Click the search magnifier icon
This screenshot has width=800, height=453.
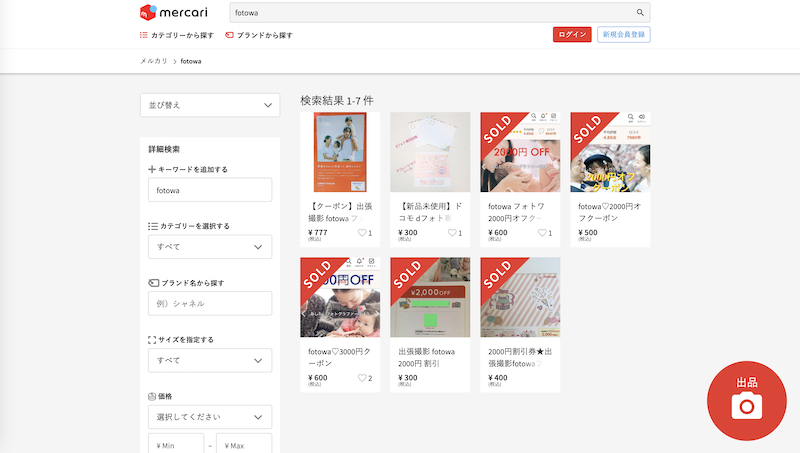[x=640, y=12]
